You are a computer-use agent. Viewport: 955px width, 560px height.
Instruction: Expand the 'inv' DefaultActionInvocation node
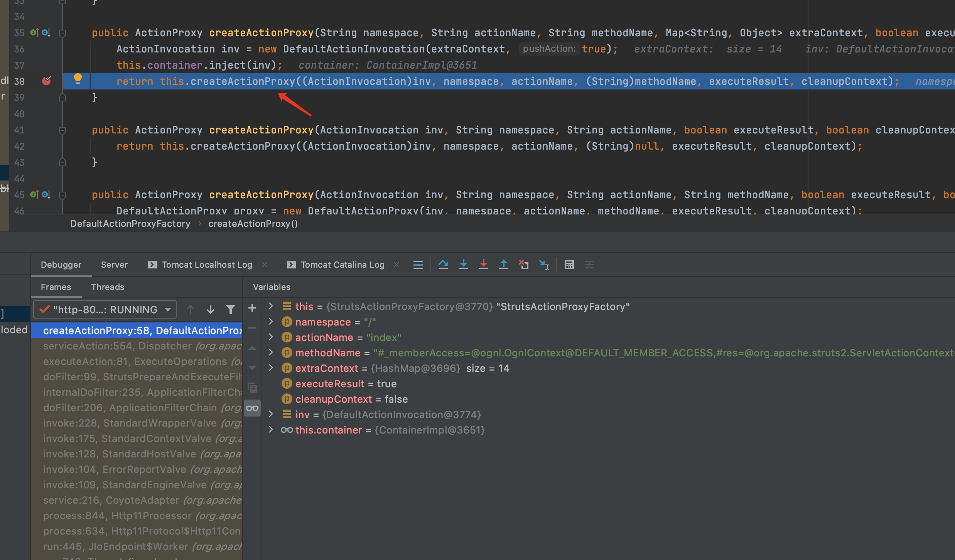point(271,414)
